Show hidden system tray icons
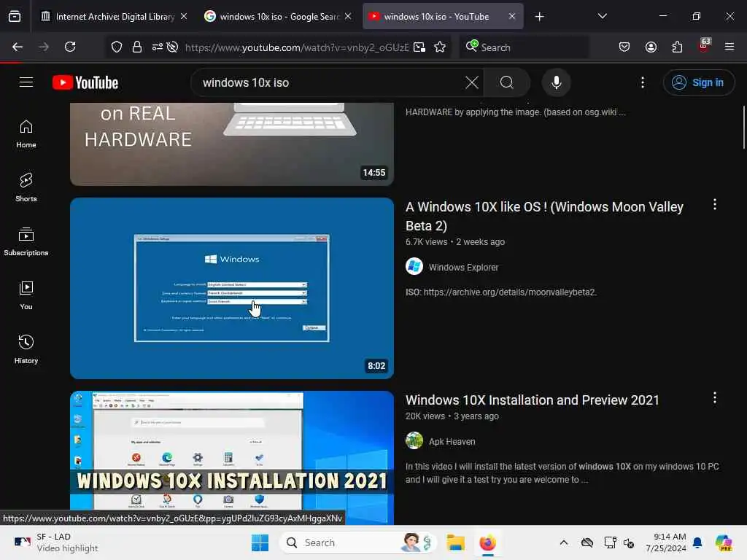The height and width of the screenshot is (560, 747). (x=564, y=542)
